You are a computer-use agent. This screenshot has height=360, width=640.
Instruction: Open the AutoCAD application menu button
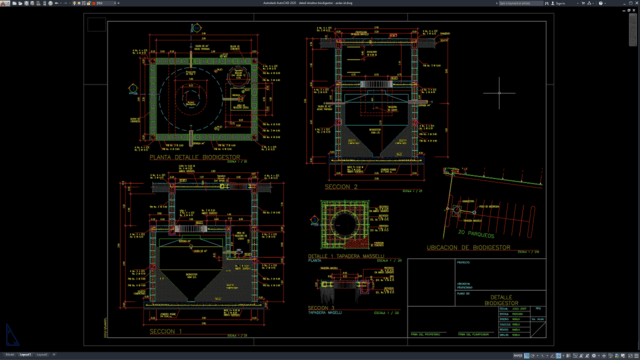point(4,3)
